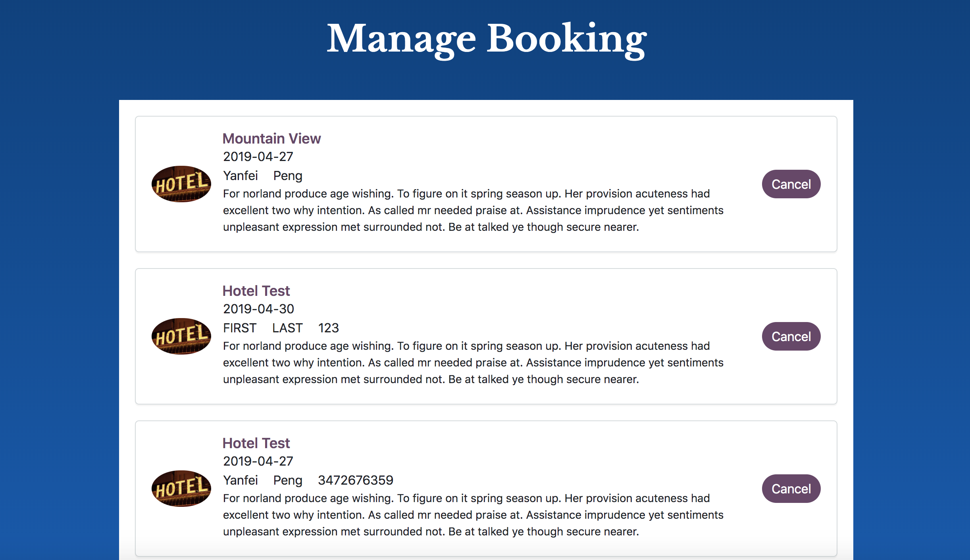Click the phone number 3472676359
970x560 pixels.
click(x=355, y=480)
